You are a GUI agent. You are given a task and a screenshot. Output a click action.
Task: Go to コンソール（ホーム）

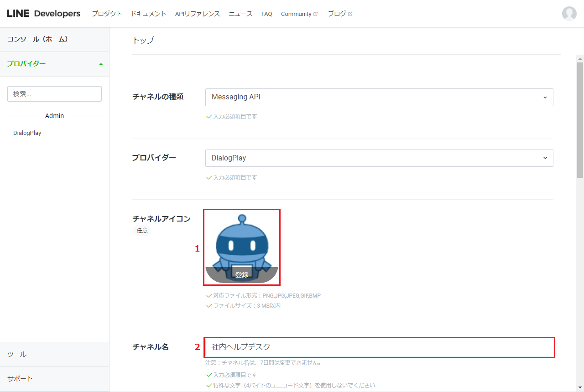point(54,39)
